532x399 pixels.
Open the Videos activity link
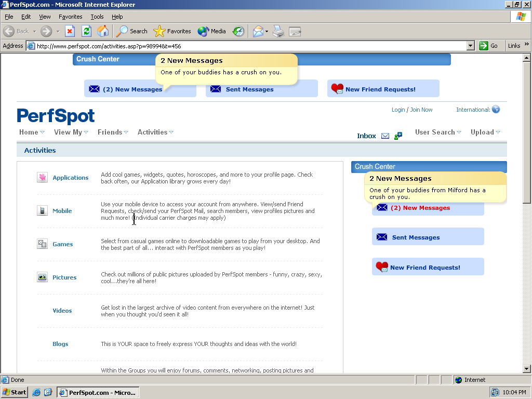pyautogui.click(x=62, y=311)
